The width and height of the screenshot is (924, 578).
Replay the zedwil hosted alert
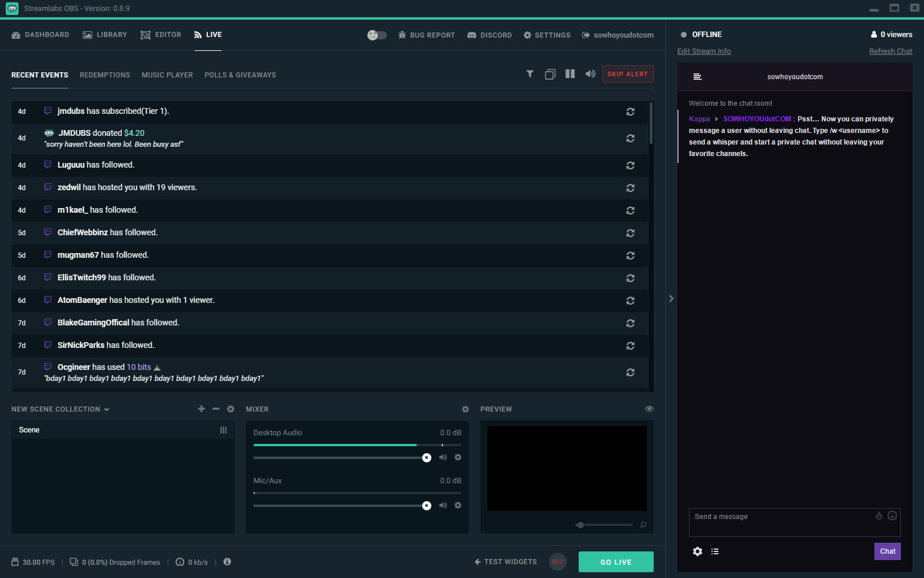(631, 188)
